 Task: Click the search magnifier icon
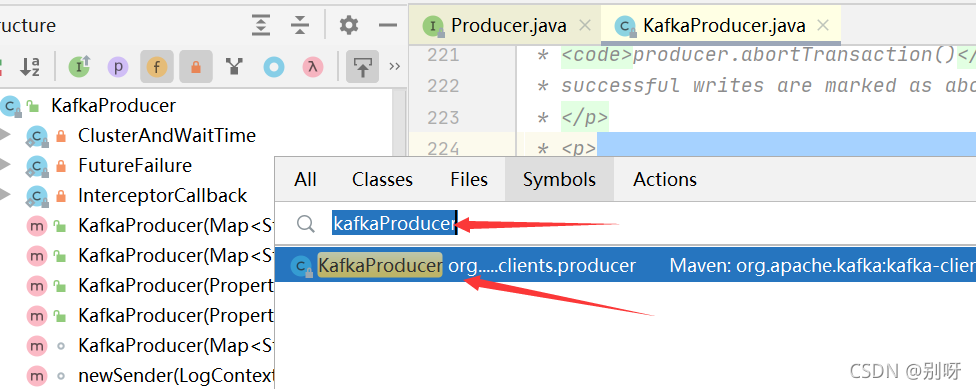click(x=305, y=223)
